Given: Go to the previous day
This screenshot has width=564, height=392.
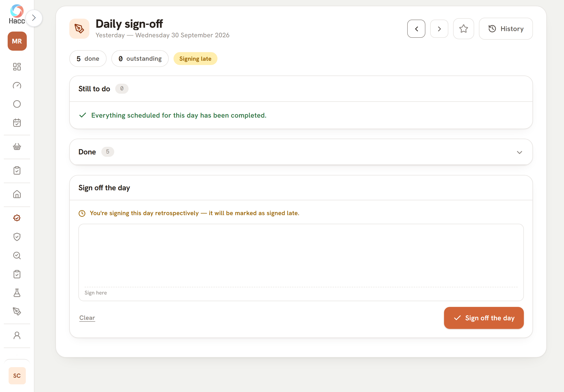Looking at the screenshot, I should click(416, 29).
